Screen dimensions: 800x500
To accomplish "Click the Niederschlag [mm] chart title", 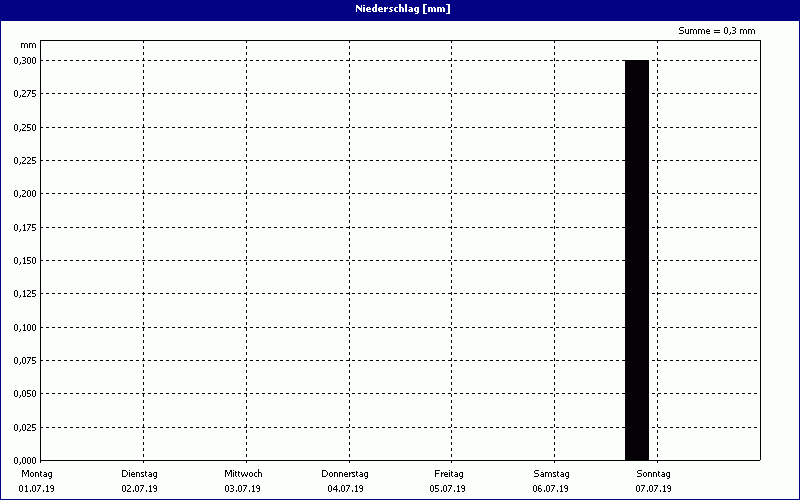I will click(x=399, y=9).
